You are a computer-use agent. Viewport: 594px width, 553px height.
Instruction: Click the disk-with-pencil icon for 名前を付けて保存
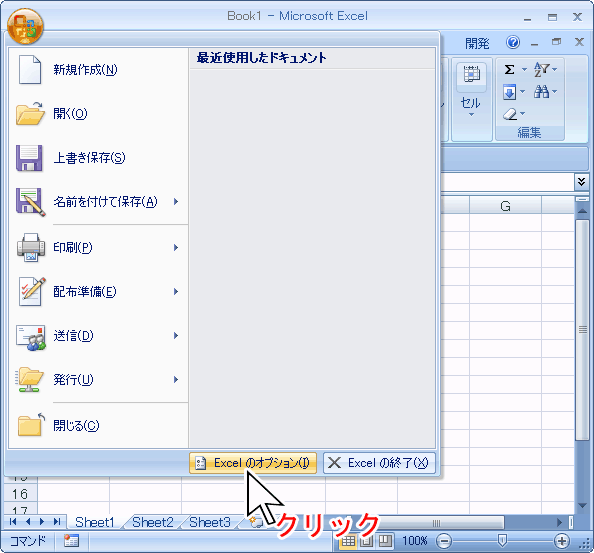click(x=31, y=202)
